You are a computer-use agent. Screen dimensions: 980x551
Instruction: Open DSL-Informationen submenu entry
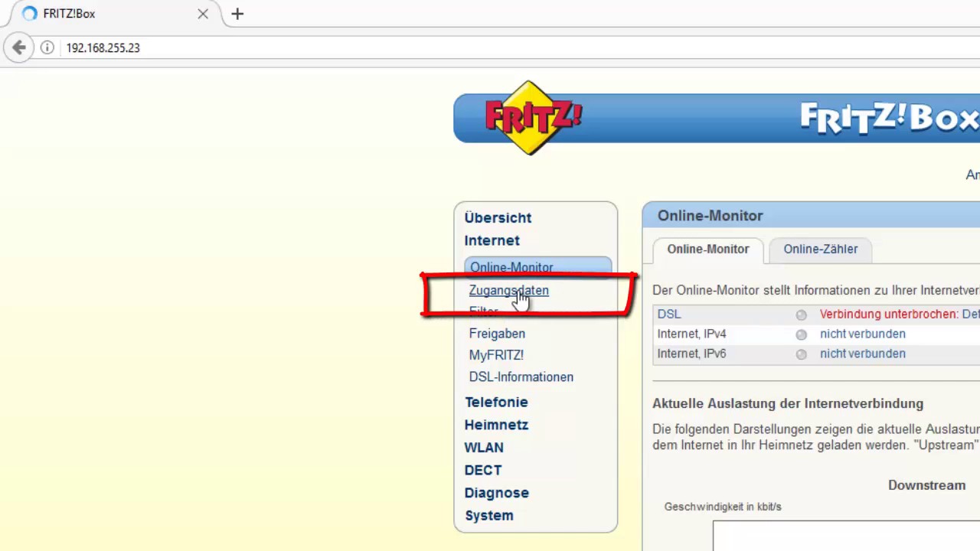[x=521, y=377]
